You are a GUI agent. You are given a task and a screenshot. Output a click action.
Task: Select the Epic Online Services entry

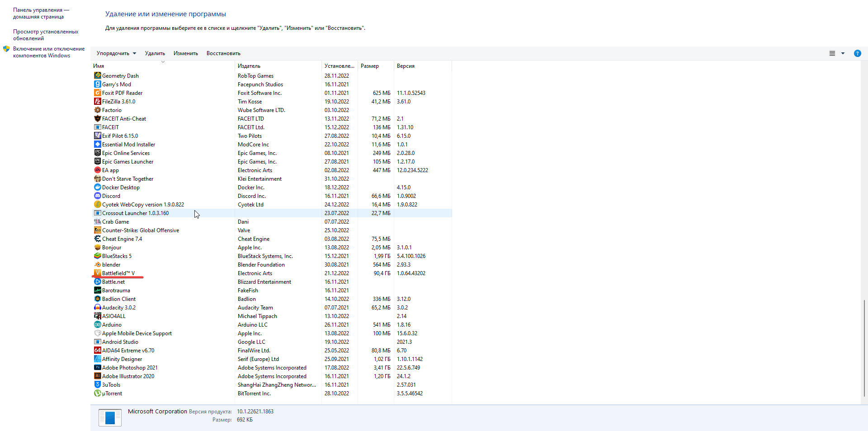[126, 153]
